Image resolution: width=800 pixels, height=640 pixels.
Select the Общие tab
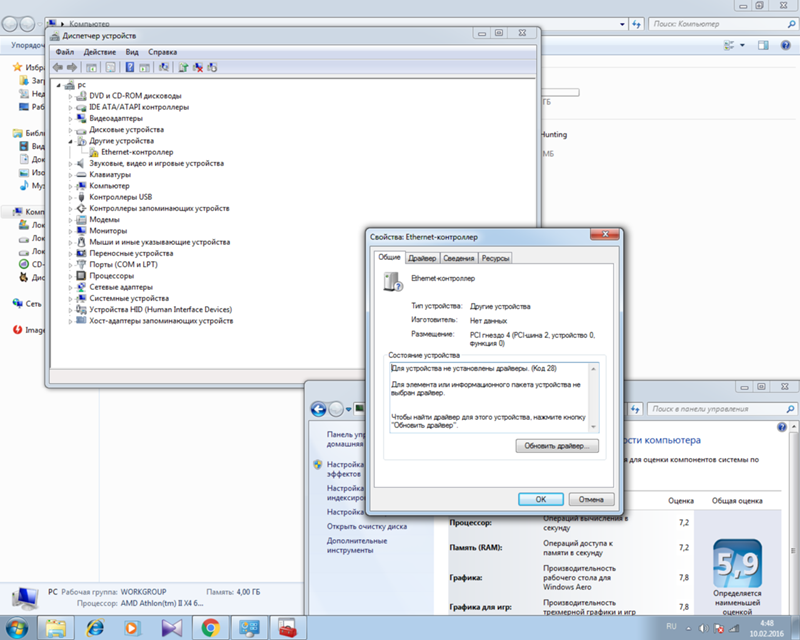click(x=389, y=257)
